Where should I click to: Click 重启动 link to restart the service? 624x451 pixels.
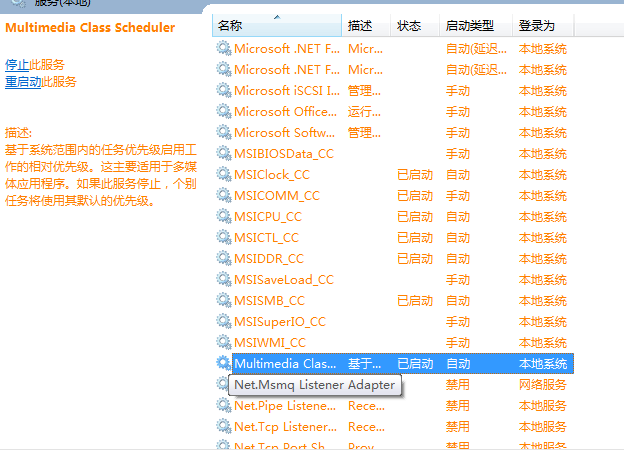23,82
